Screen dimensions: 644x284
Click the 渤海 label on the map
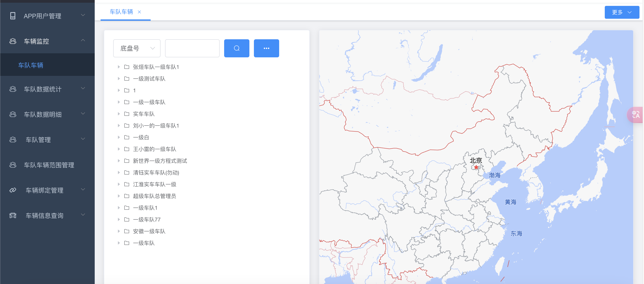494,175
